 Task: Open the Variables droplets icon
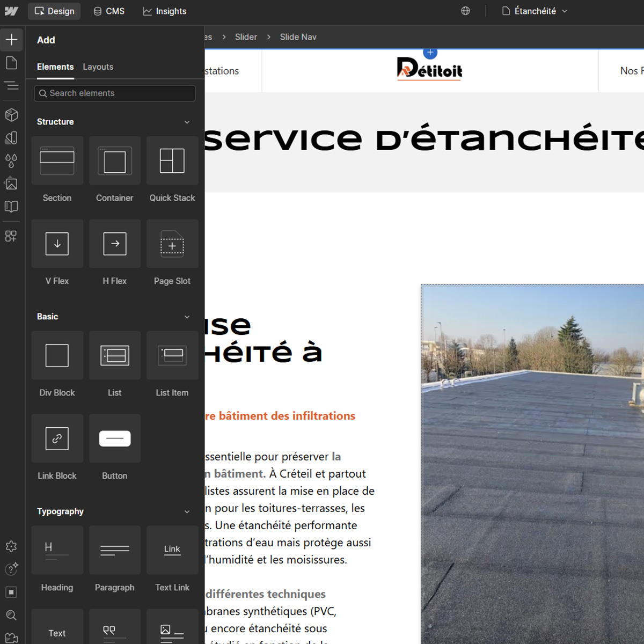coord(11,160)
